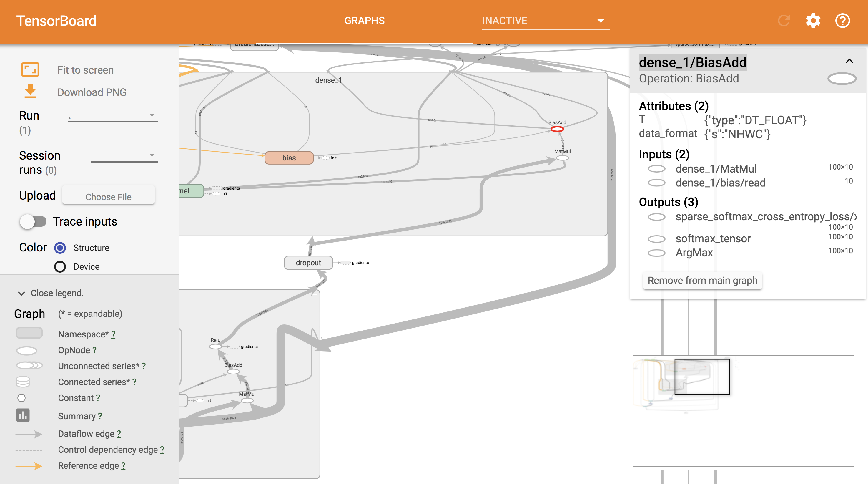Click the gradients annotation beside dropout
Image resolution: width=868 pixels, height=484 pixels.
(x=360, y=263)
